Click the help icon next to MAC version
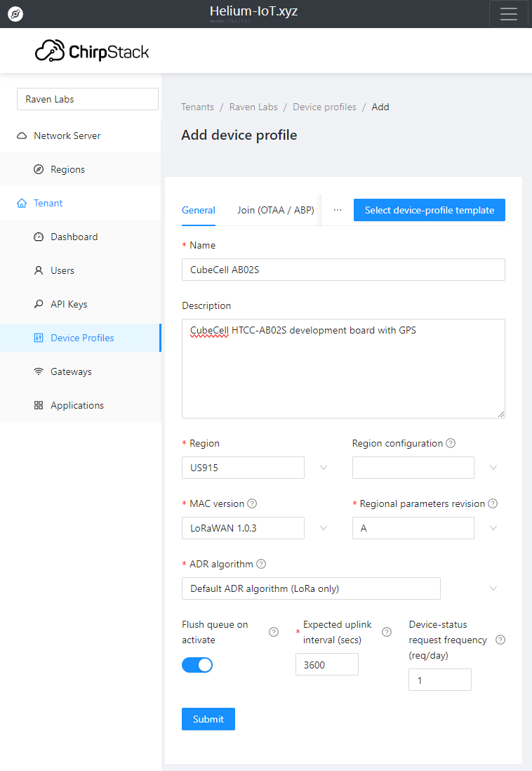 252,503
